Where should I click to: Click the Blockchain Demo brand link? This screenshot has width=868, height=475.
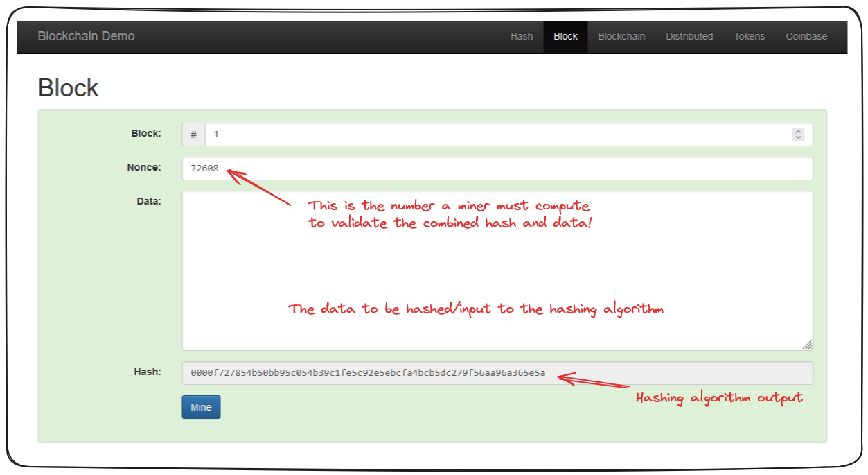tap(86, 36)
